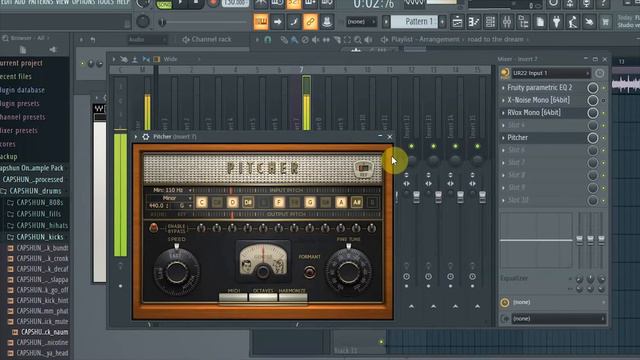Select the playlist delete tool
Screen dimensions: 640x360
point(305,40)
